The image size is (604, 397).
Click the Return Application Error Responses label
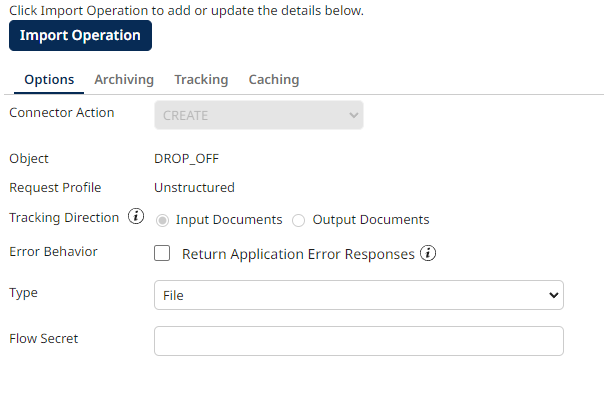298,254
